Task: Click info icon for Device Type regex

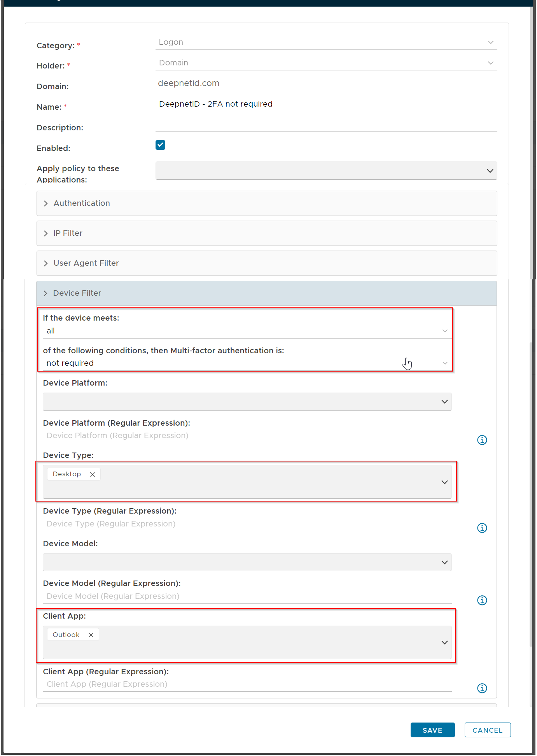Action: click(x=482, y=528)
